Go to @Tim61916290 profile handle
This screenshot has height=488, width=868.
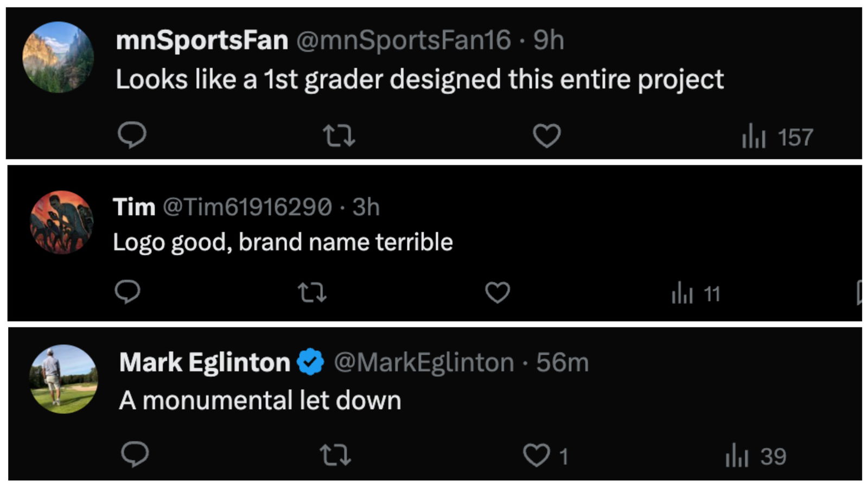tap(247, 207)
